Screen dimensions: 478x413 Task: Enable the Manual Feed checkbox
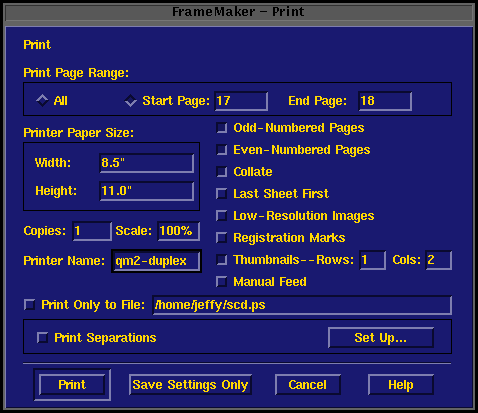coord(222,282)
